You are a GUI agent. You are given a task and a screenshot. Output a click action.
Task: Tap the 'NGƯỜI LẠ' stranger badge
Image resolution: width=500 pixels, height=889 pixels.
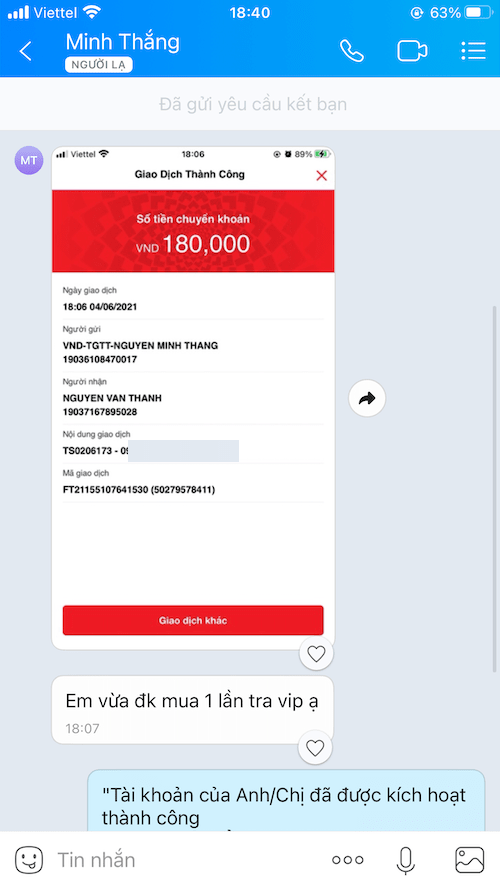click(x=99, y=65)
